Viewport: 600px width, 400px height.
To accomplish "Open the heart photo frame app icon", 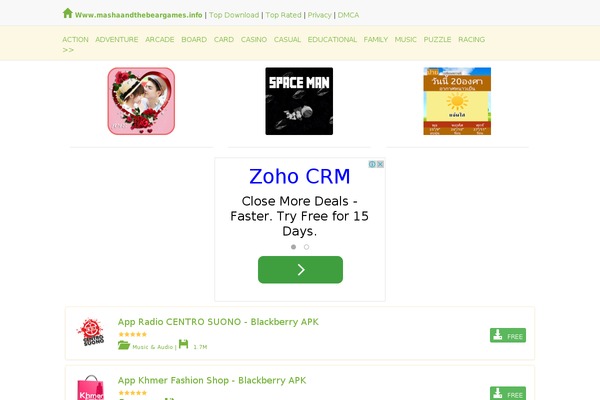I will click(x=141, y=101).
